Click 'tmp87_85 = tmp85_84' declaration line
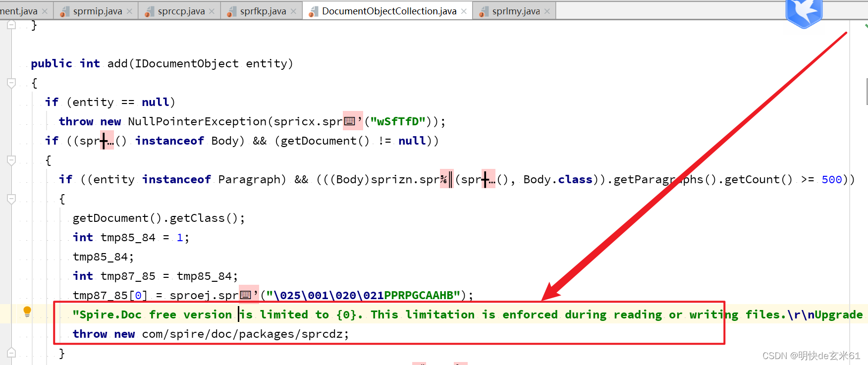Viewport: 868px width, 365px height. [155, 276]
